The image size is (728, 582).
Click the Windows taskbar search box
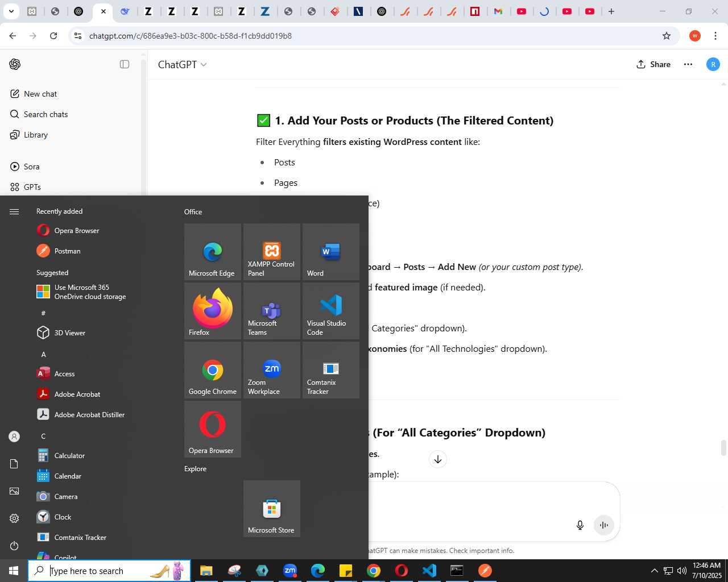click(x=109, y=571)
